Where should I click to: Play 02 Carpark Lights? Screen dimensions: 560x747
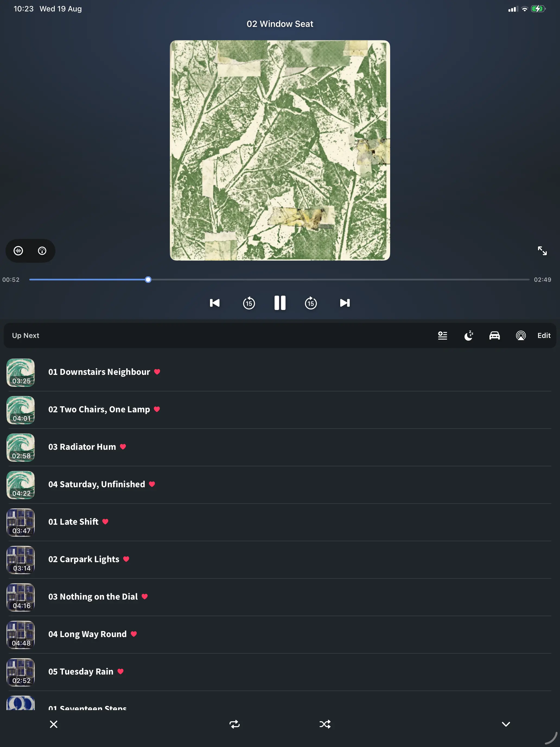[x=280, y=560]
